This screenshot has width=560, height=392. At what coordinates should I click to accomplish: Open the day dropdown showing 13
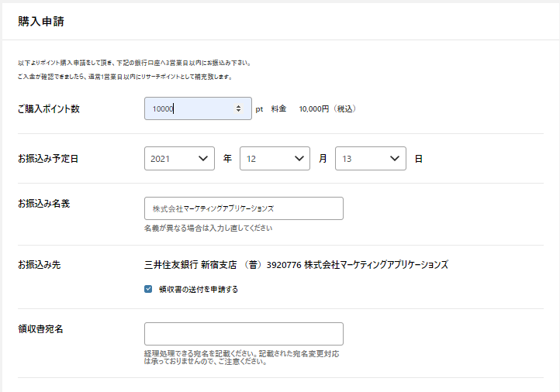pos(370,158)
